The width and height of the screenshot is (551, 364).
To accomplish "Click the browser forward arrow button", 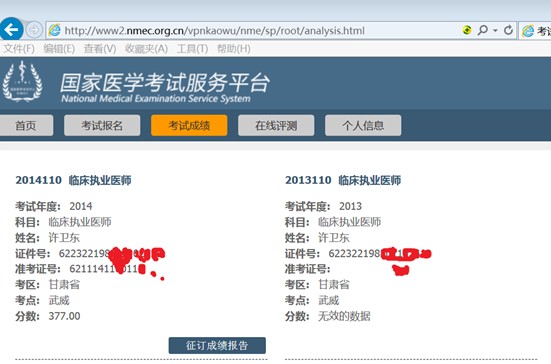I will click(x=34, y=30).
